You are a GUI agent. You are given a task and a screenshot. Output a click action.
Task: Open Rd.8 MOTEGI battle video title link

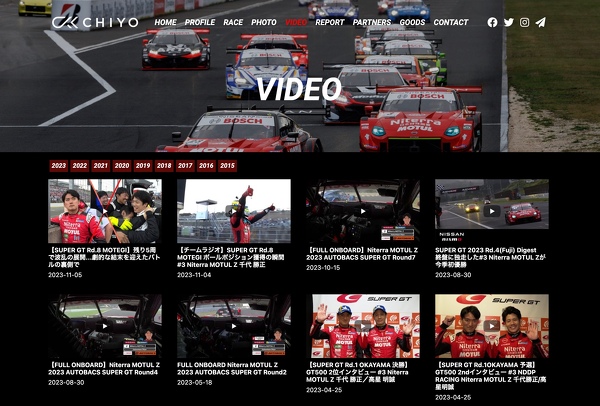click(x=104, y=255)
